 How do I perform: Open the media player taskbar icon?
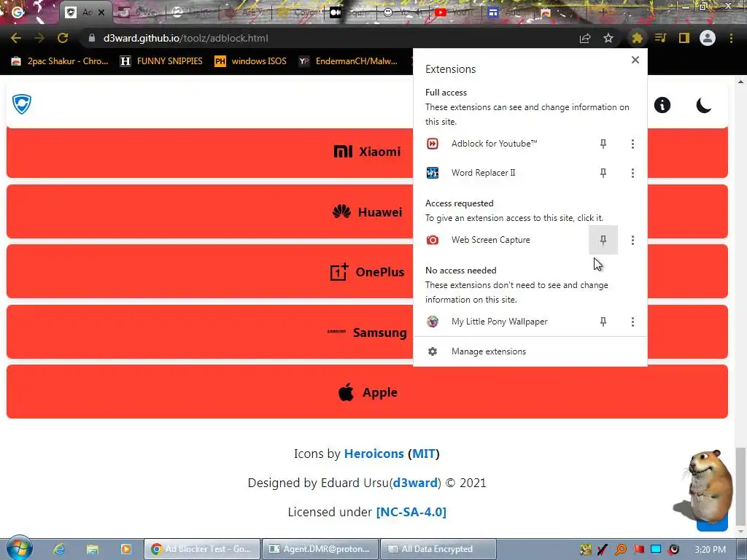125,549
